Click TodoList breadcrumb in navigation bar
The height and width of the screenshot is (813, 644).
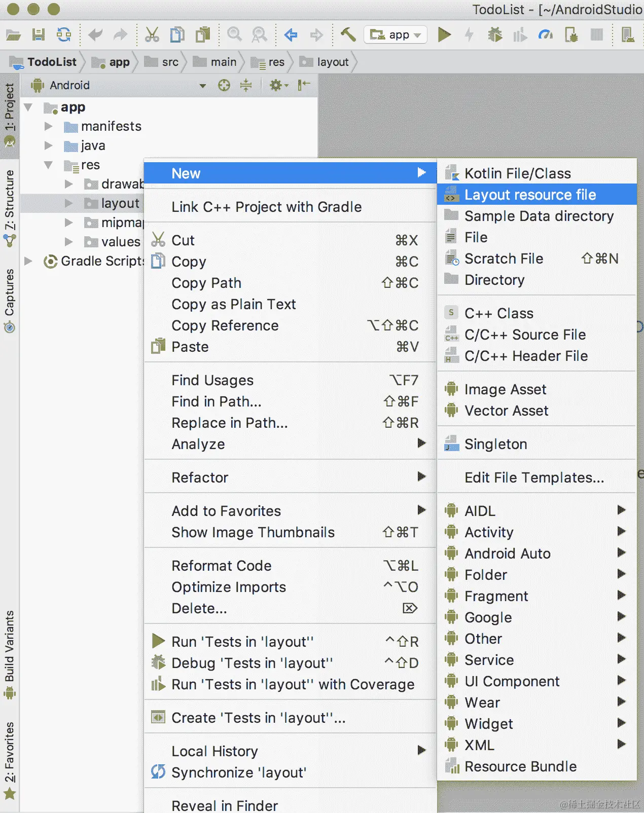pos(44,62)
